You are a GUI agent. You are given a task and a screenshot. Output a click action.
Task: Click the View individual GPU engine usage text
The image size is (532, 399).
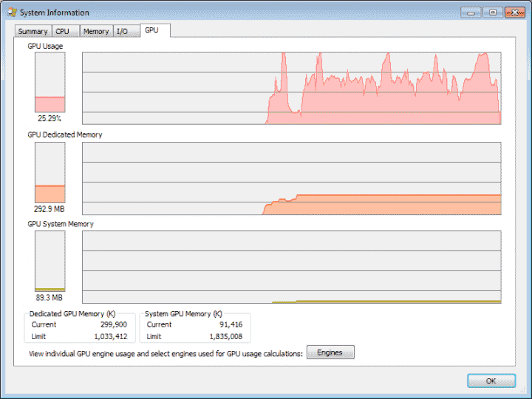[x=166, y=353]
